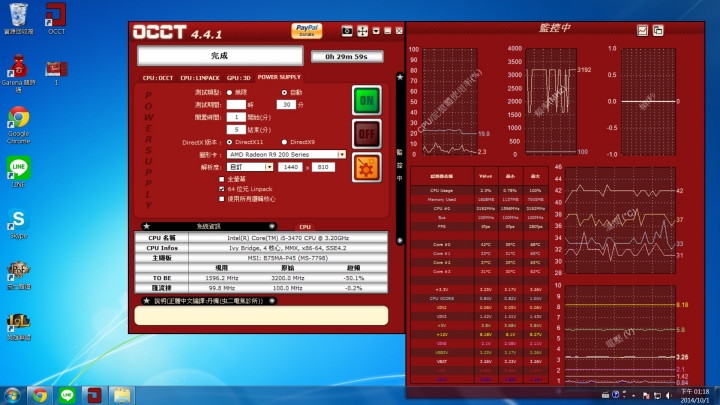
Task: Open the LoL desktop shortcut
Action: [18, 326]
